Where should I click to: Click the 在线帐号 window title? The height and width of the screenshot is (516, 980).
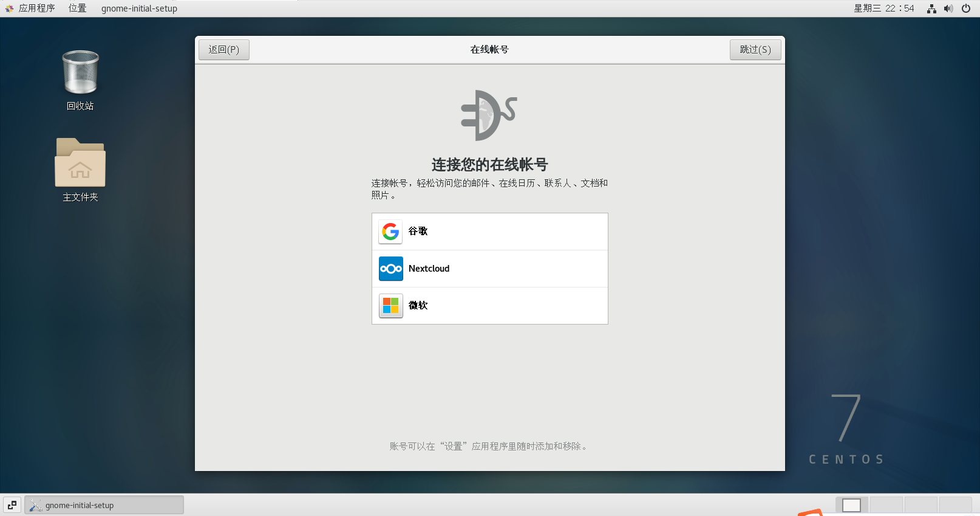489,50
